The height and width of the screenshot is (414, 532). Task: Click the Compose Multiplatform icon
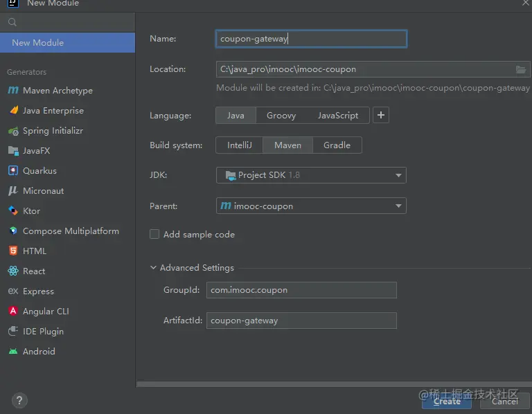pos(13,231)
